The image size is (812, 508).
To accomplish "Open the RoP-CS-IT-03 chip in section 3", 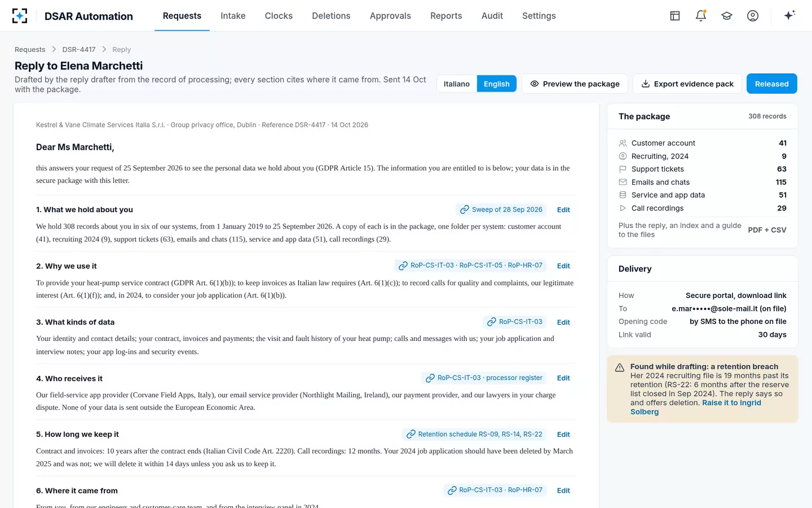I will click(x=515, y=322).
